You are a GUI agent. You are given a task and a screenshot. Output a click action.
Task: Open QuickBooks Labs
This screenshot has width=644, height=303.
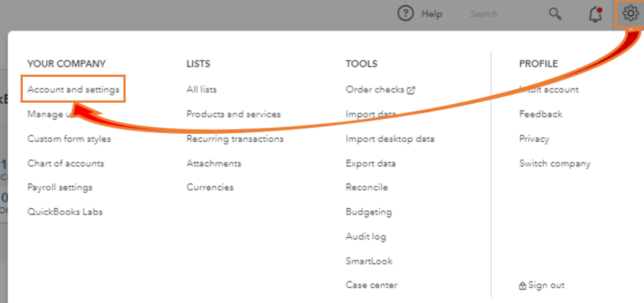[x=65, y=212]
